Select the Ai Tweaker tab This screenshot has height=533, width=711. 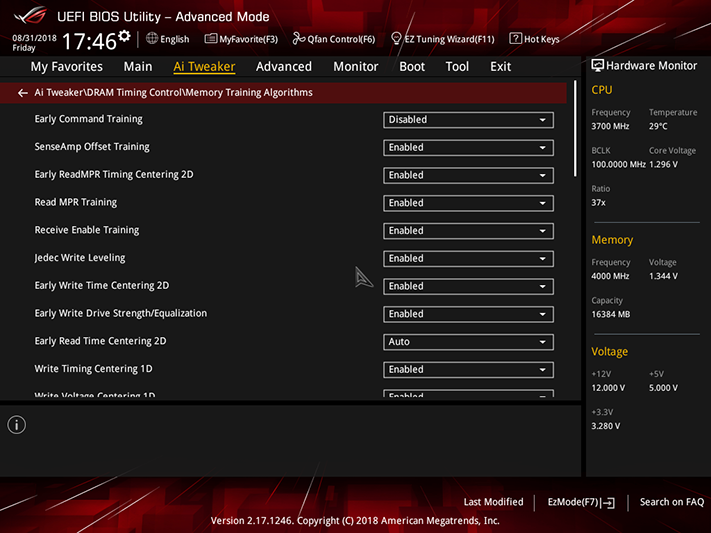(x=204, y=67)
